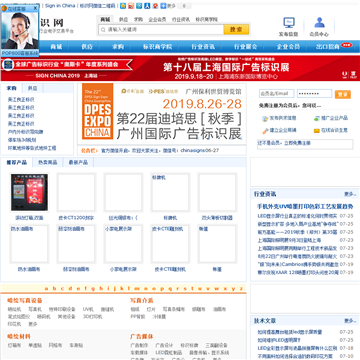Click the 发布信息 monitor icon
360x360 pixels.
pyautogui.click(x=289, y=23)
